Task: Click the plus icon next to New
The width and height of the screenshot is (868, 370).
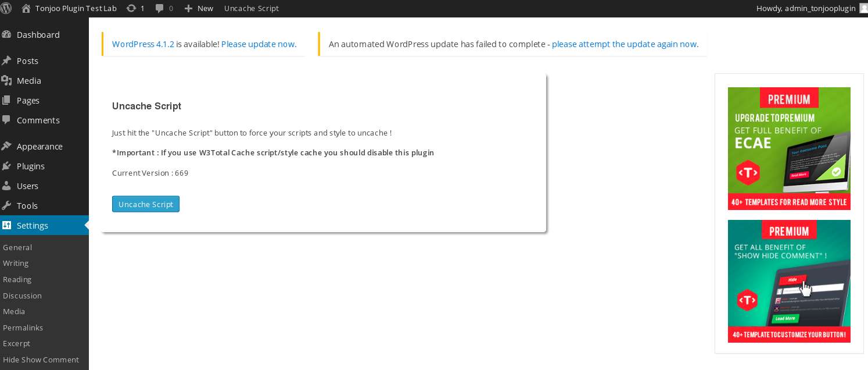Action: click(x=188, y=8)
